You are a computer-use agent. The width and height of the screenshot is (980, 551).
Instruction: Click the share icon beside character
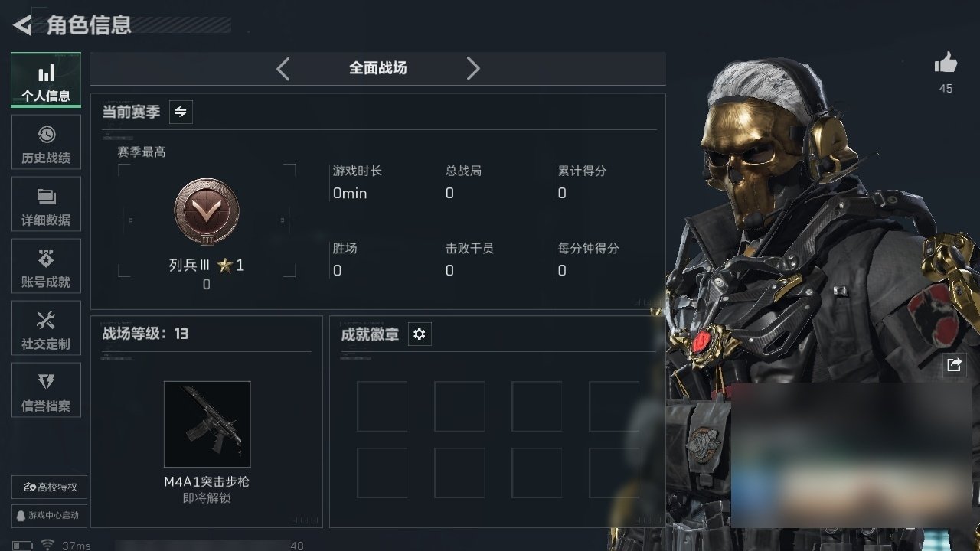pos(954,365)
